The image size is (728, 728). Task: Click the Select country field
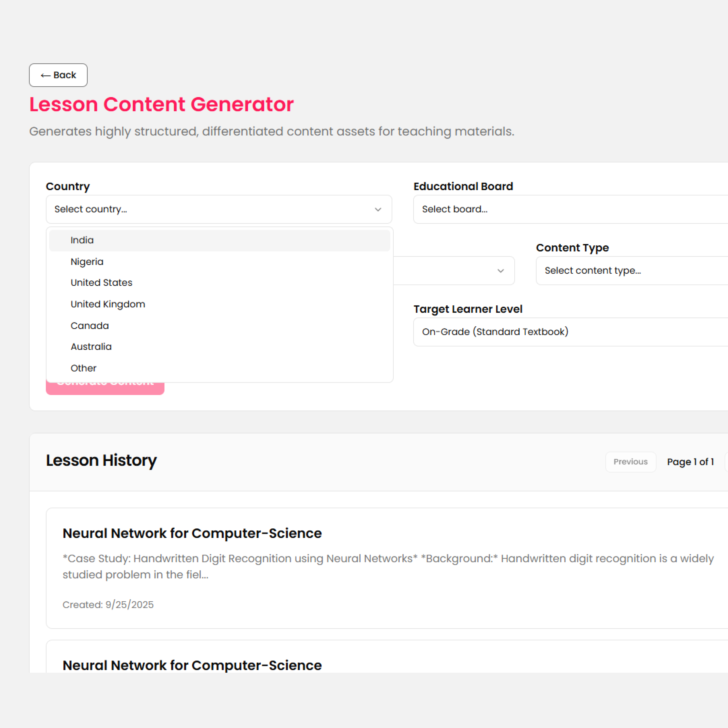[211, 209]
